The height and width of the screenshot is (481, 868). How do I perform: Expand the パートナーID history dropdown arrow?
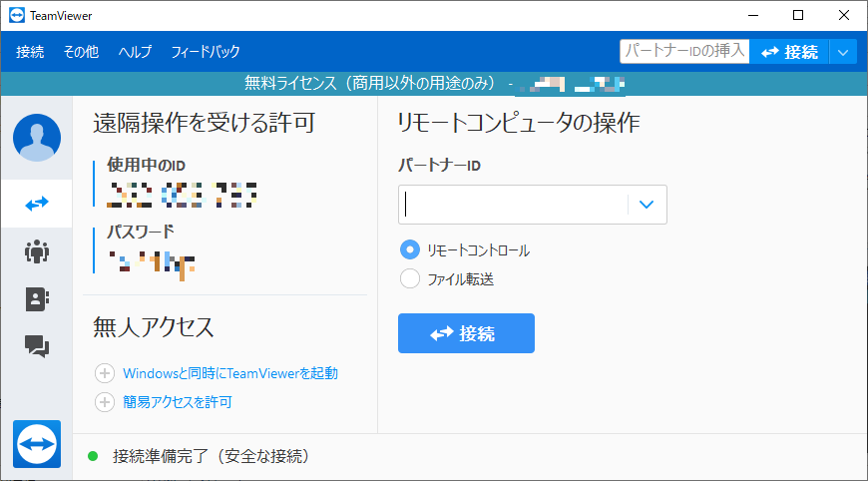[647, 205]
